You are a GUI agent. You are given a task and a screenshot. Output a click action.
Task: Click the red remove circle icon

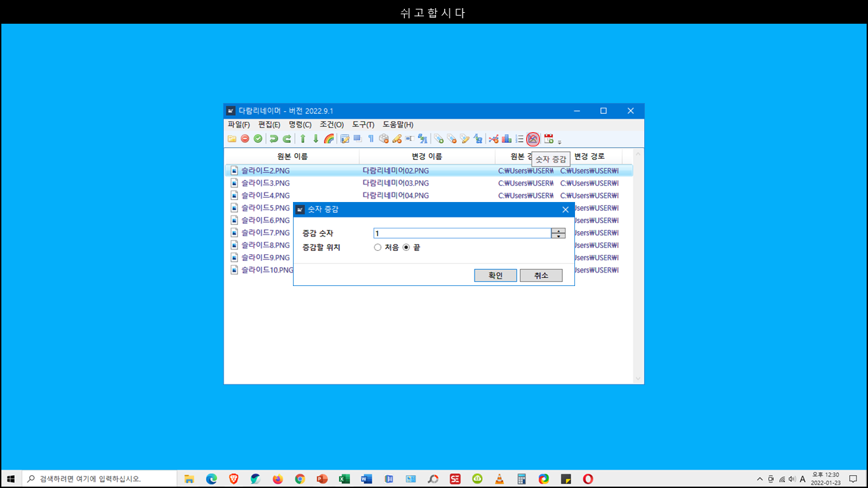245,139
